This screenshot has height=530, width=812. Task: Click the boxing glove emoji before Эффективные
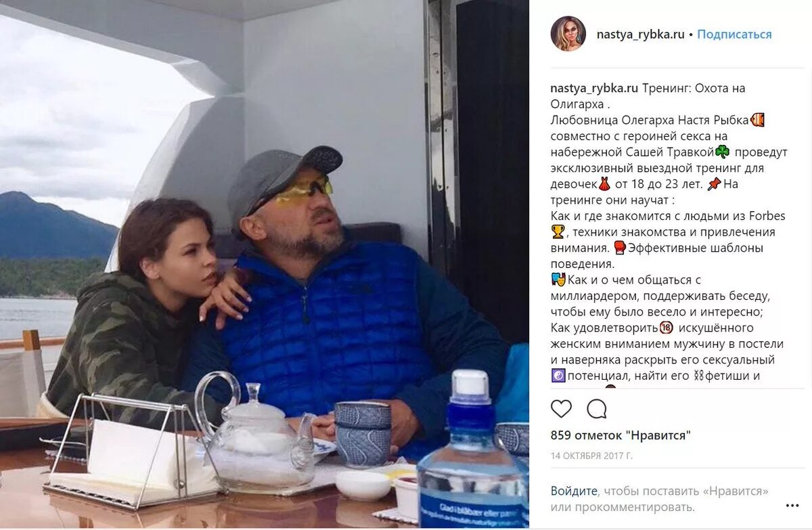click(x=620, y=248)
